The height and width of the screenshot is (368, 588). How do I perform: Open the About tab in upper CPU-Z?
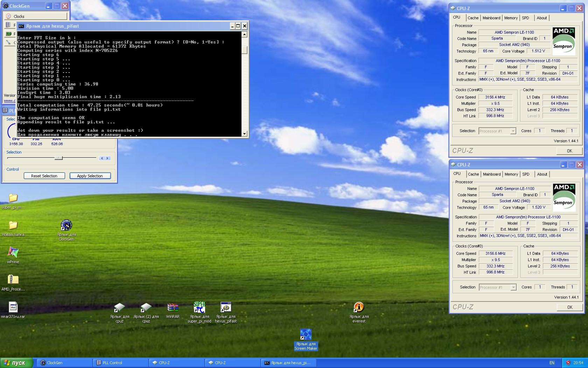(542, 18)
